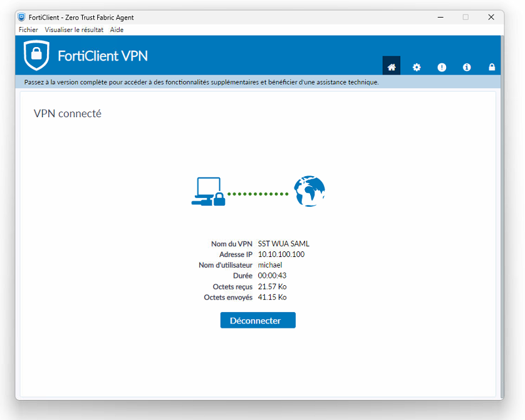The height and width of the screenshot is (420, 525).
Task: Open the Remote Access home tab
Action: click(x=392, y=66)
